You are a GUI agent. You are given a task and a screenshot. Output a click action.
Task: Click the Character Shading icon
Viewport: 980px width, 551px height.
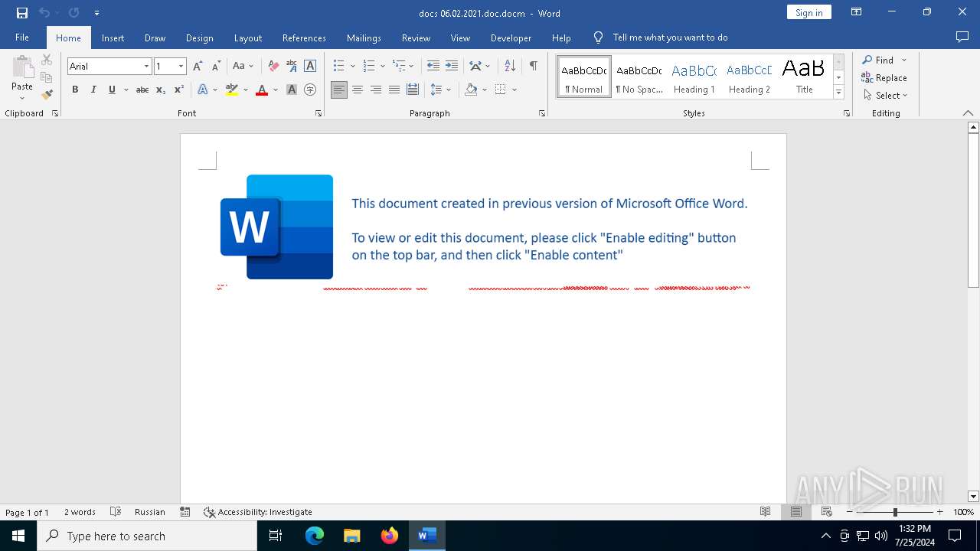[292, 90]
